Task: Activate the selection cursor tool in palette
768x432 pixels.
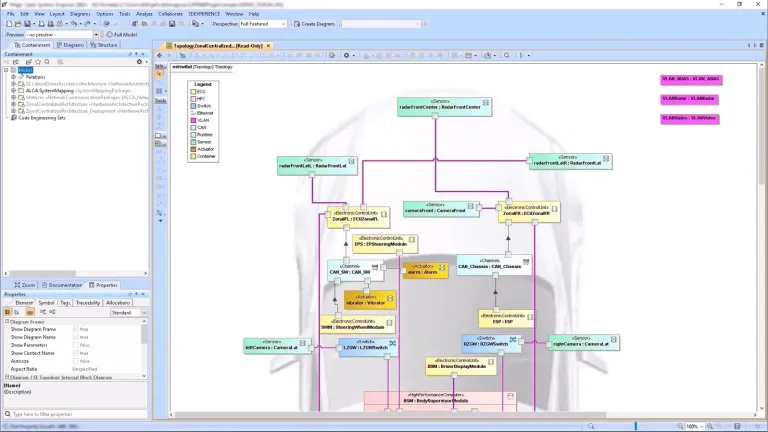Action: tap(160, 73)
